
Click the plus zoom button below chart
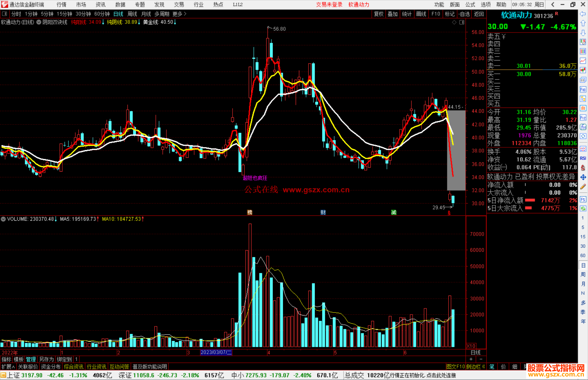tap(471, 359)
